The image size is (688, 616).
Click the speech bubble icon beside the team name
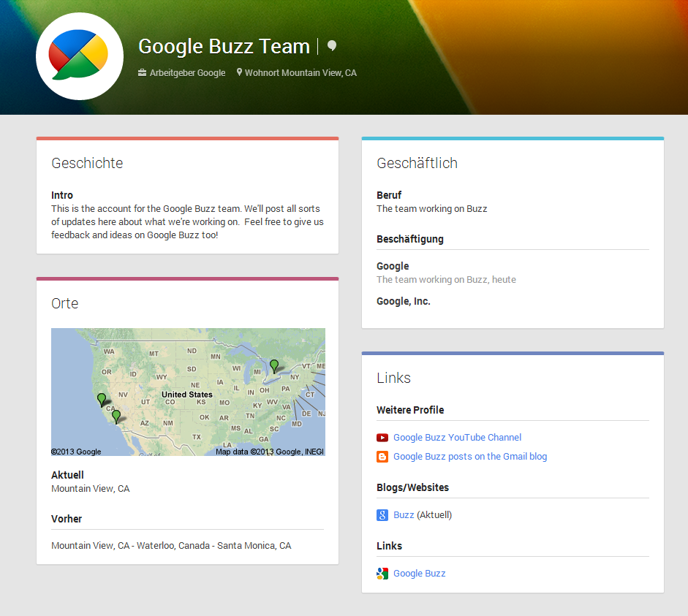(332, 45)
